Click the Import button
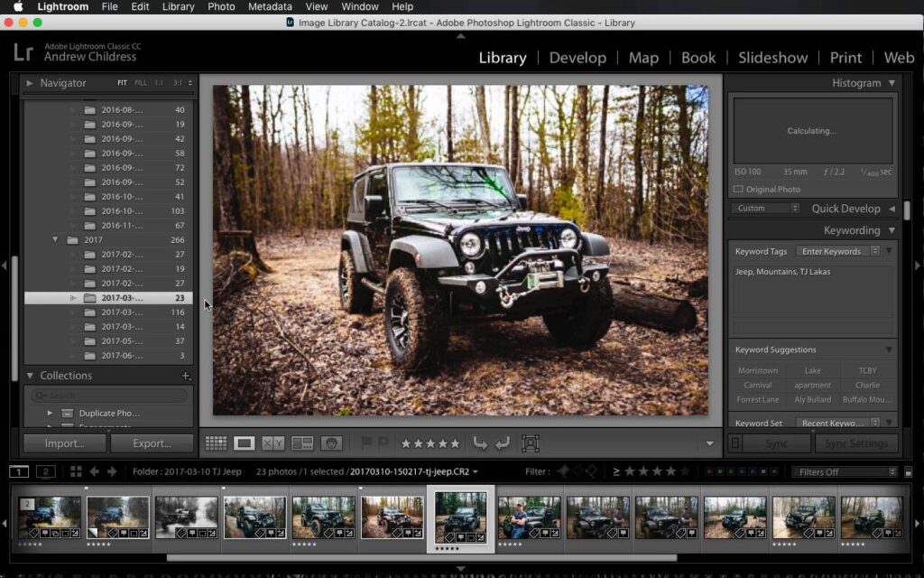Screen dimensions: 924x578 click(64, 443)
